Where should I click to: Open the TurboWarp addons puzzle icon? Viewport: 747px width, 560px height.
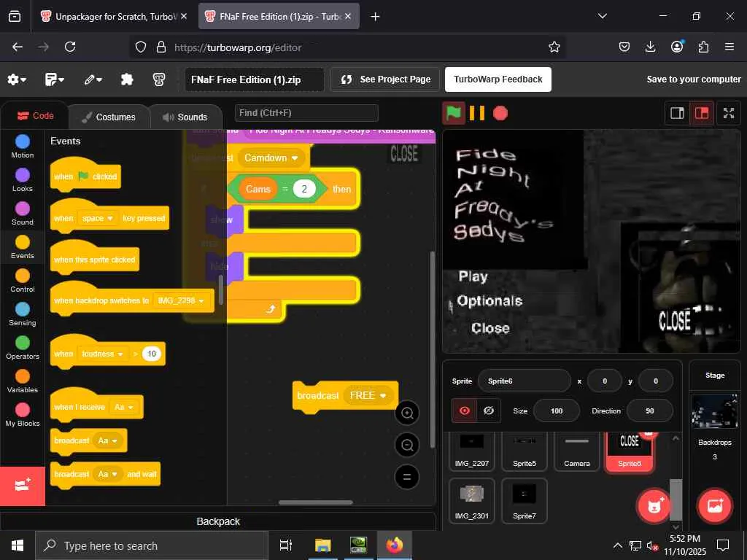(x=127, y=79)
